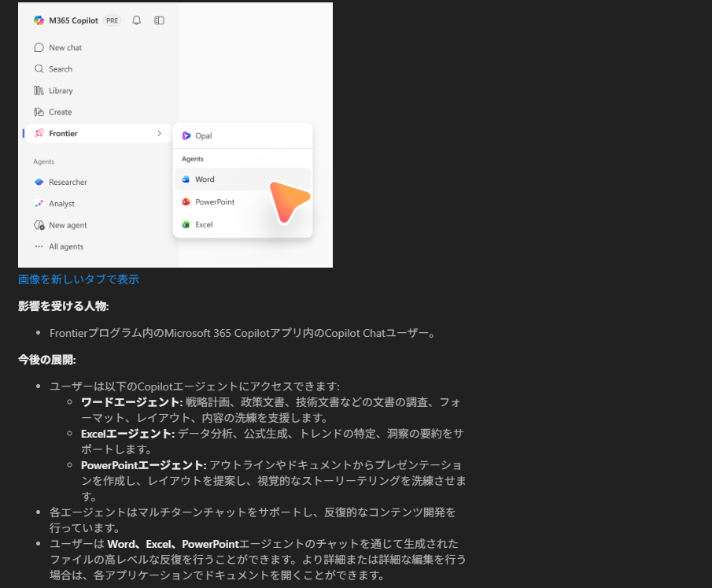Viewport: 712px width, 588px height.
Task: Open the Library item
Action: [61, 91]
